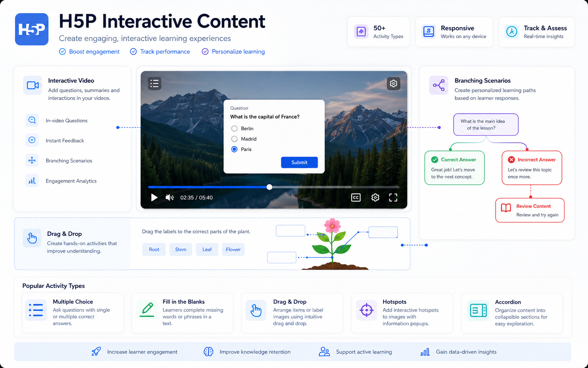Click the '02:35 / 05:40' time display
Viewport: 588px width, 368px height.
tap(196, 198)
